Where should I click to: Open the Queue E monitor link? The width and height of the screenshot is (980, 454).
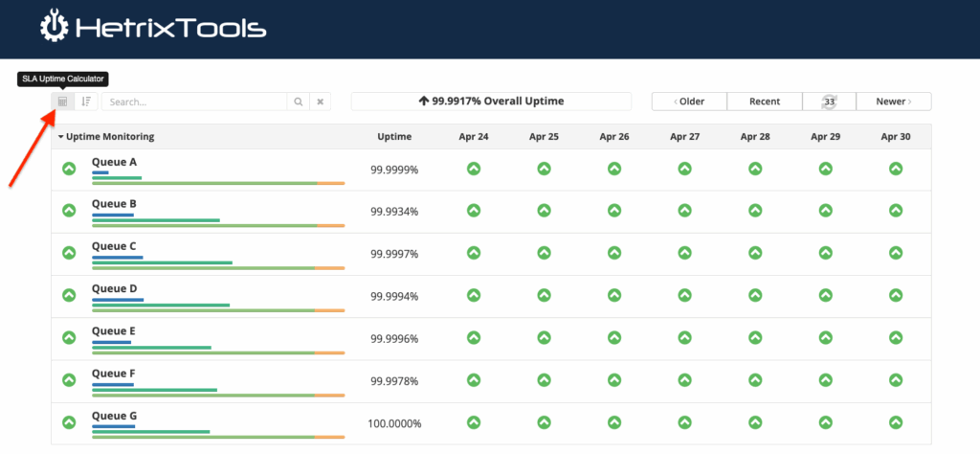pyautogui.click(x=113, y=330)
